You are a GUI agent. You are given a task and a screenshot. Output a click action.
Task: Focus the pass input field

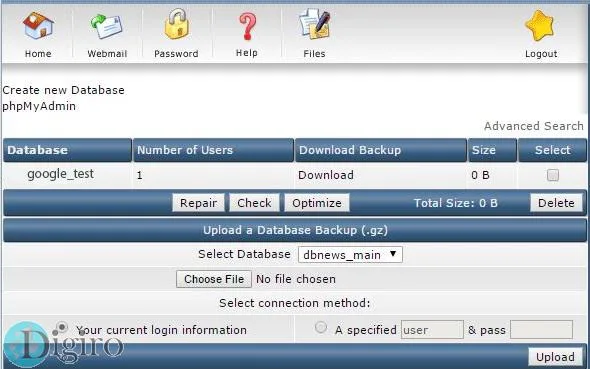point(541,330)
